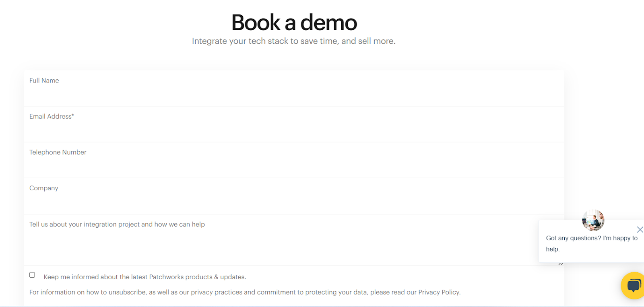Click the 'Company' label text
Image resolution: width=644 pixels, height=307 pixels.
44,188
